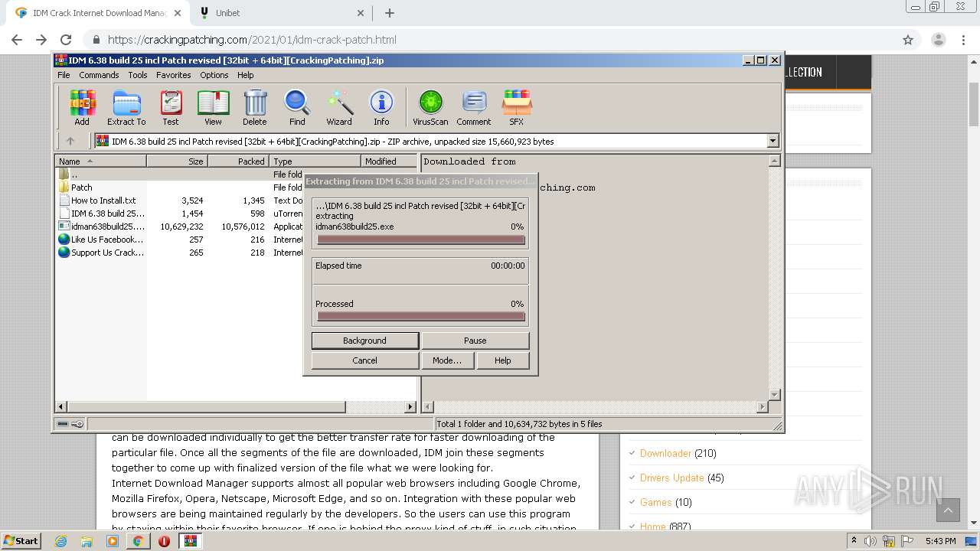The height and width of the screenshot is (551, 980).
Task: Open the Options menu
Action: click(214, 75)
